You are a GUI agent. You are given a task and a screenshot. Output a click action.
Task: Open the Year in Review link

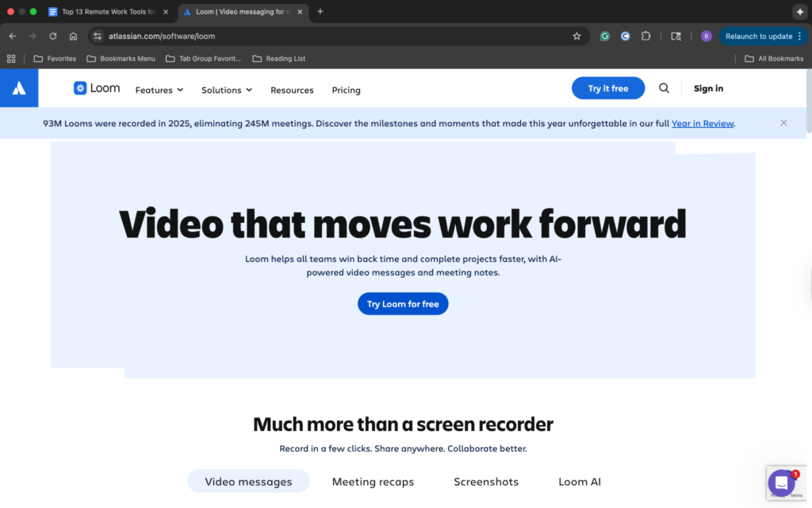pyautogui.click(x=703, y=123)
